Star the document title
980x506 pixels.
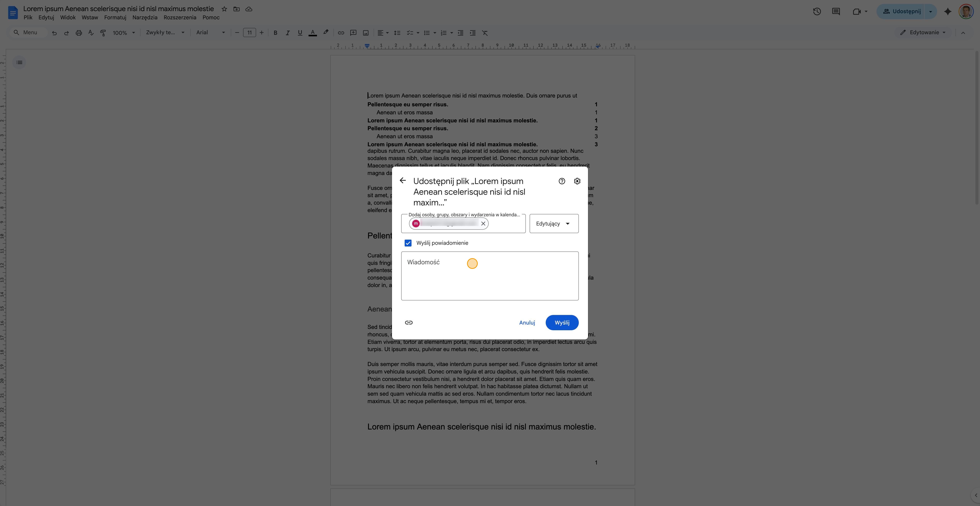[224, 9]
